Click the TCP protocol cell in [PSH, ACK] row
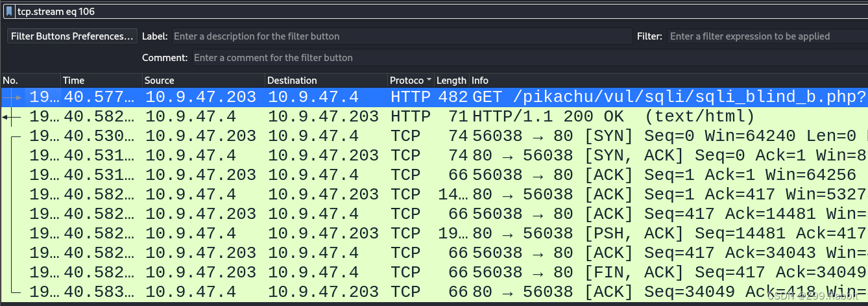 [x=405, y=234]
